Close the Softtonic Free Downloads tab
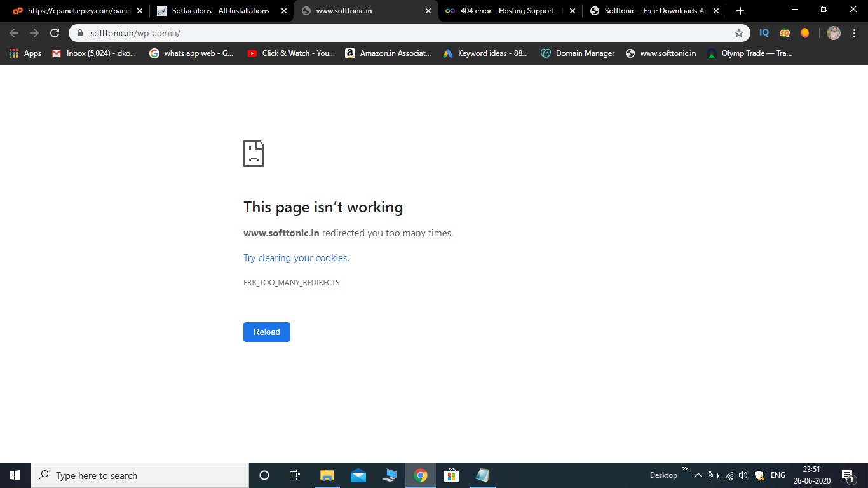Image resolution: width=868 pixels, height=488 pixels. [717, 11]
